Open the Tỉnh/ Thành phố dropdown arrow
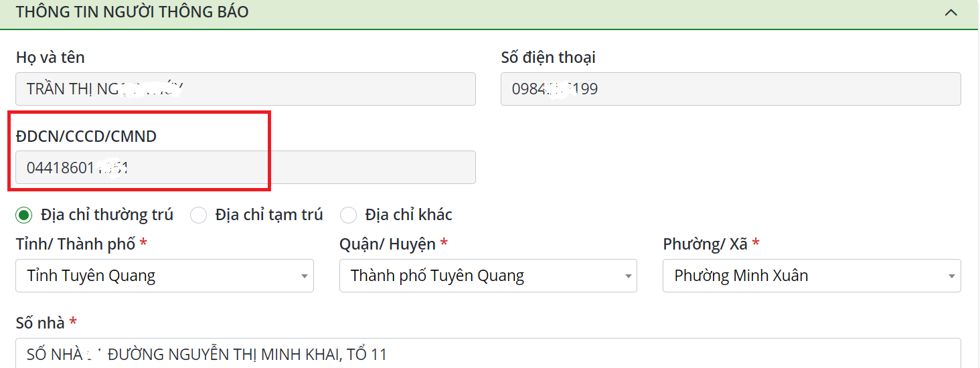Screen dimensions: 980x368 [304, 276]
